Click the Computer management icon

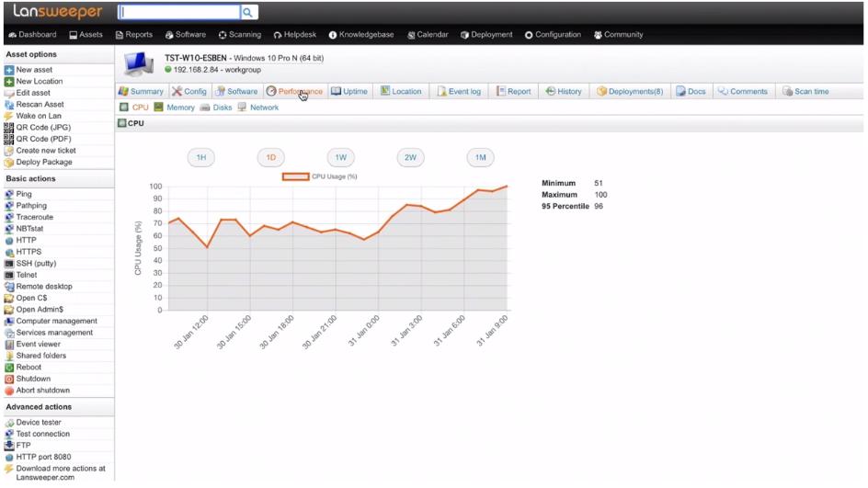click(9, 322)
